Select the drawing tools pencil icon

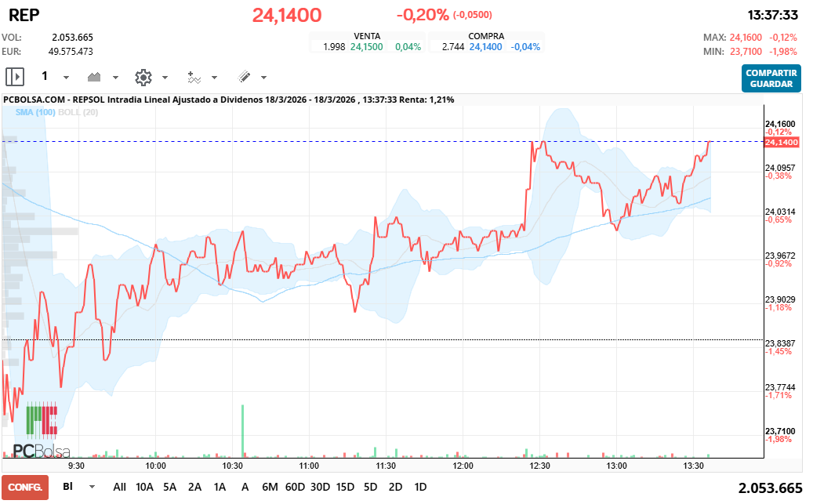245,76
